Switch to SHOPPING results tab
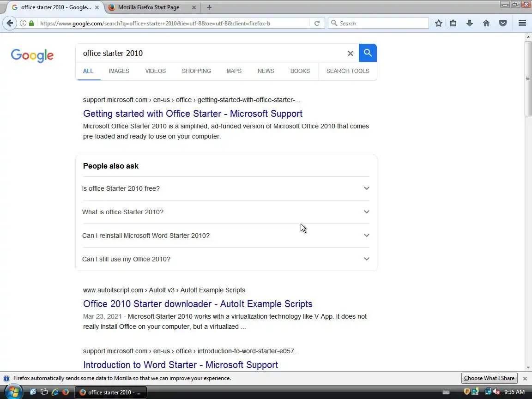Image resolution: width=532 pixels, height=399 pixels. [196, 71]
